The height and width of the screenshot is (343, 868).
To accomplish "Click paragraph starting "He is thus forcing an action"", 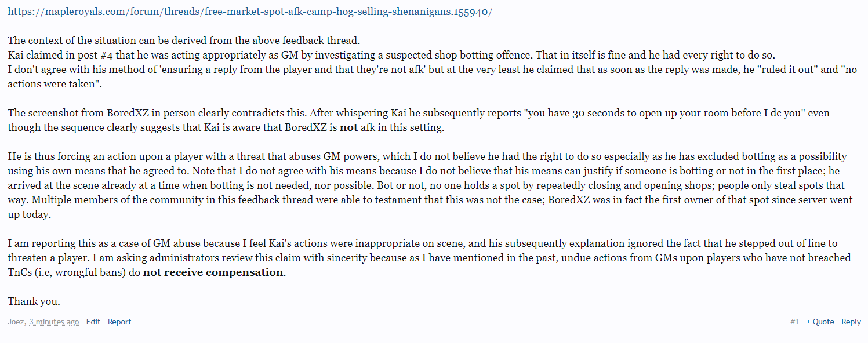I will [430, 185].
